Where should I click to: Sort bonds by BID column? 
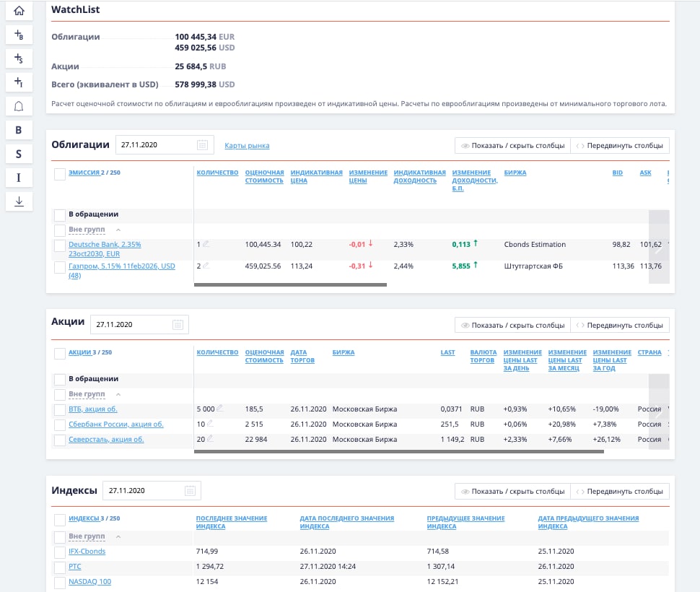(618, 173)
